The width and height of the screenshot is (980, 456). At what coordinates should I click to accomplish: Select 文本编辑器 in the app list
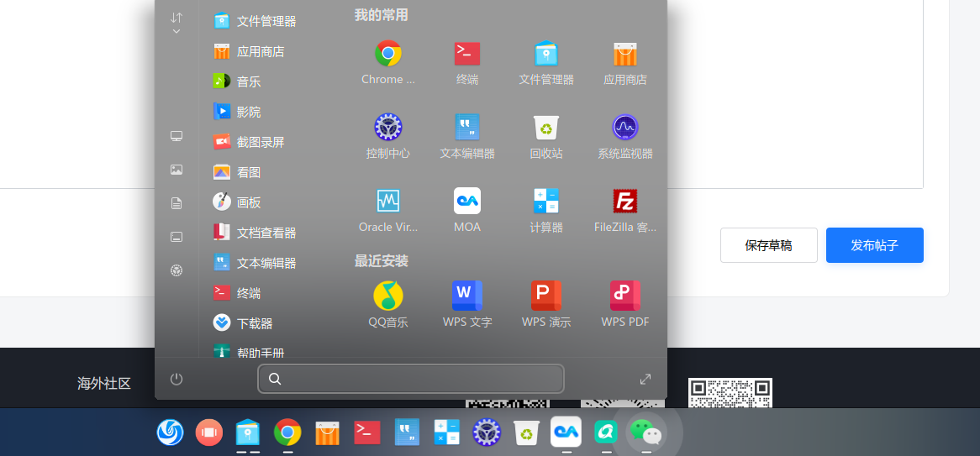255,263
